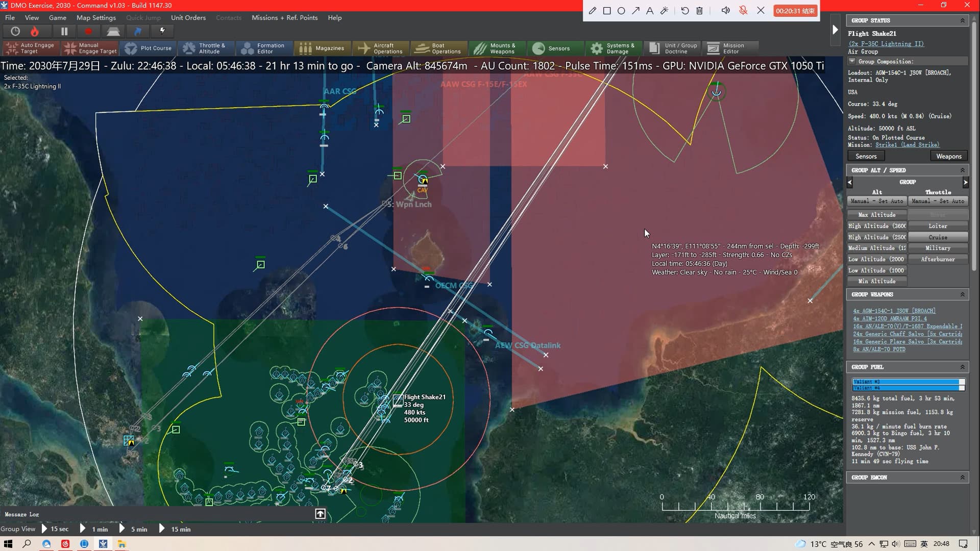Click trash icon in recorder overlay

(x=700, y=11)
